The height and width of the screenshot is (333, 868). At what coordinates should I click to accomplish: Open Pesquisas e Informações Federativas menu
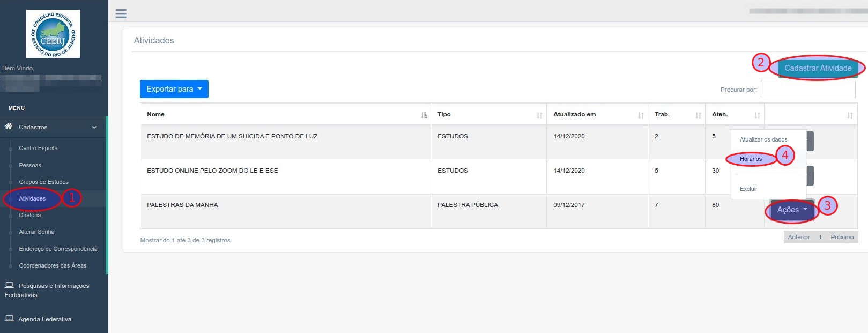pyautogui.click(x=47, y=290)
